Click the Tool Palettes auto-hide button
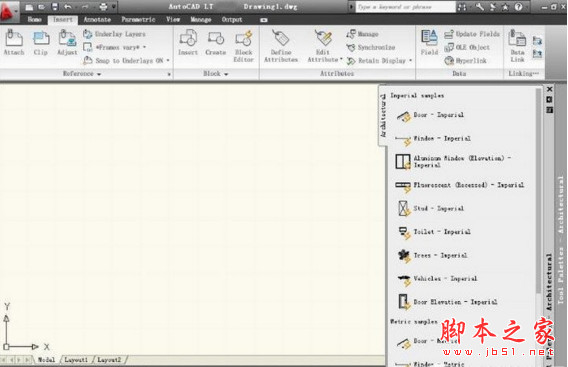The height and width of the screenshot is (367, 568). tap(550, 99)
